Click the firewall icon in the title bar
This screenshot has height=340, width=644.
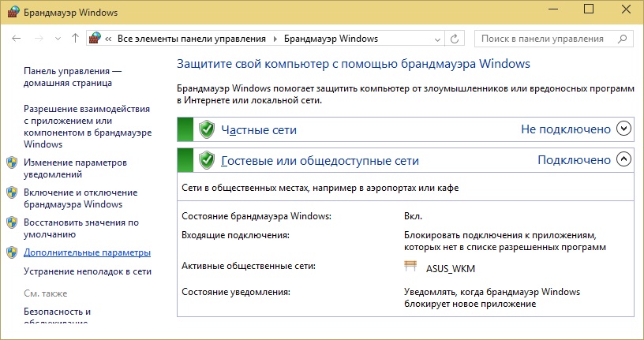[9, 10]
